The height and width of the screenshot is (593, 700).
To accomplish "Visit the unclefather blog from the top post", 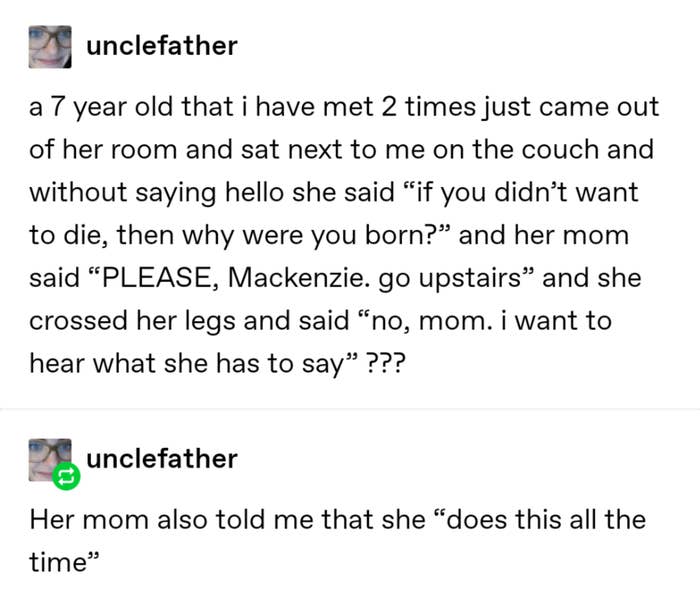I will coord(162,46).
